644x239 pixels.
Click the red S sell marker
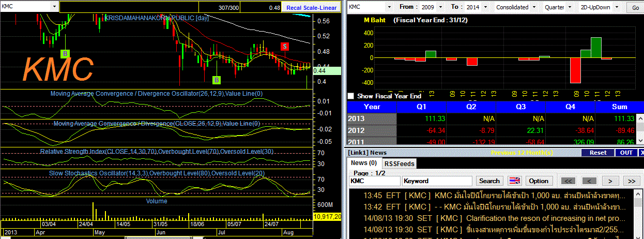click(284, 47)
